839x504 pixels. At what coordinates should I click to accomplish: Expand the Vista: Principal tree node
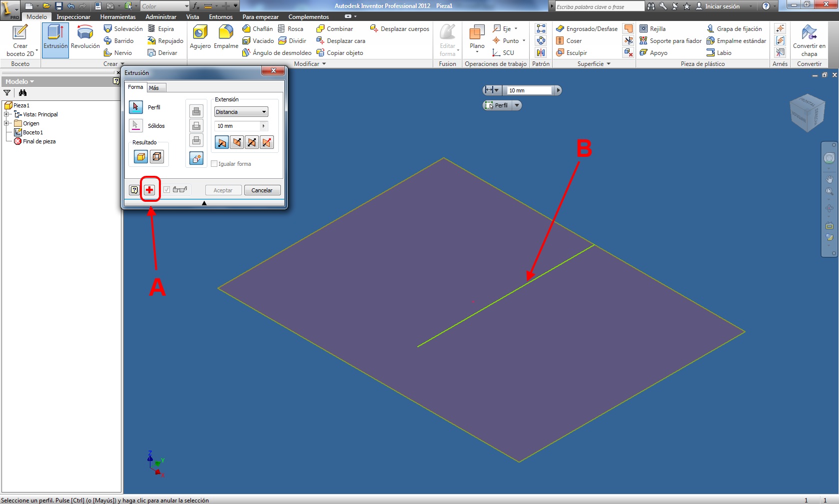(7, 114)
